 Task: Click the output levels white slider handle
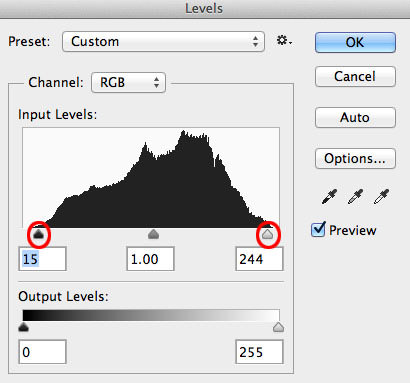tap(278, 327)
